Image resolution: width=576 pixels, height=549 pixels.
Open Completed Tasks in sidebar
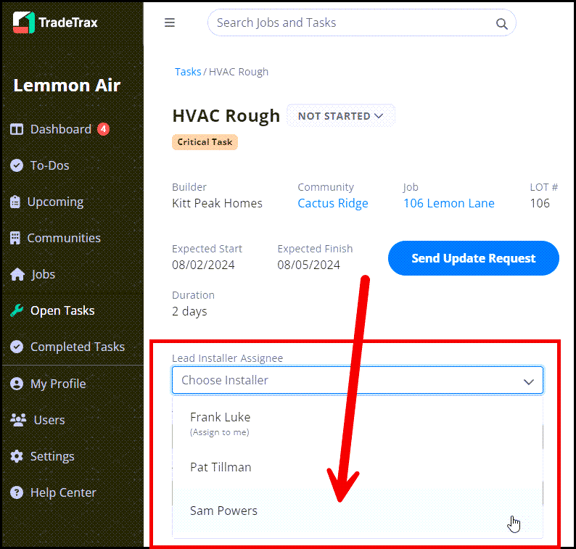[x=77, y=347]
